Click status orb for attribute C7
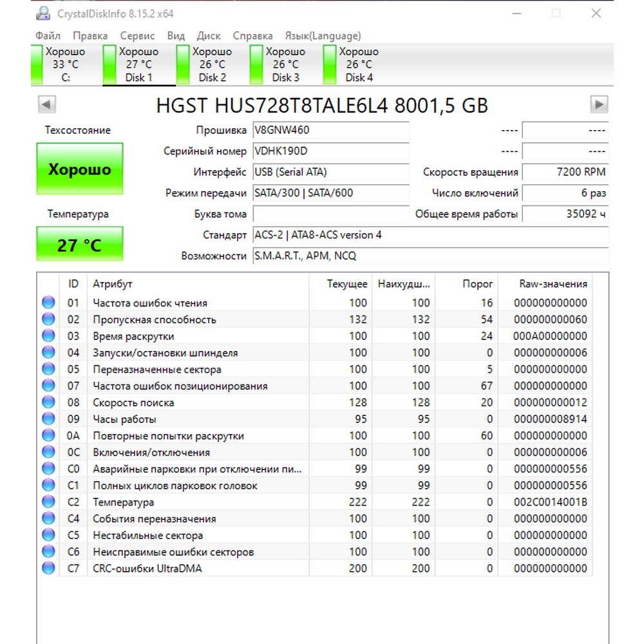Image resolution: width=644 pixels, height=644 pixels. click(x=48, y=568)
